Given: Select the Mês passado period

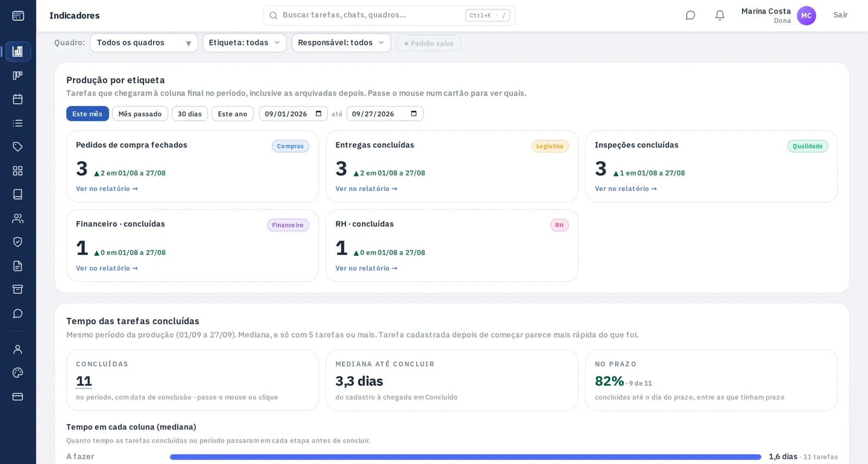Looking at the screenshot, I should click(x=140, y=114).
